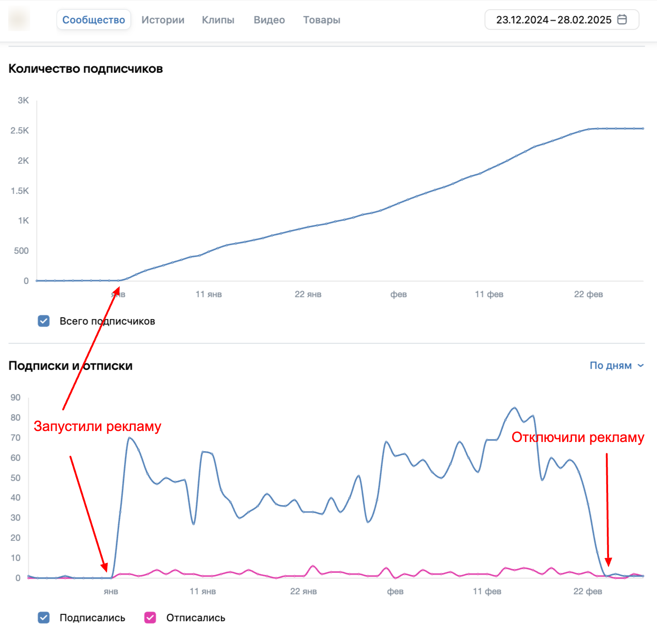Image resolution: width=657 pixels, height=644 pixels.
Task: Toggle the Отписались pink checkbox
Action: pyautogui.click(x=150, y=617)
